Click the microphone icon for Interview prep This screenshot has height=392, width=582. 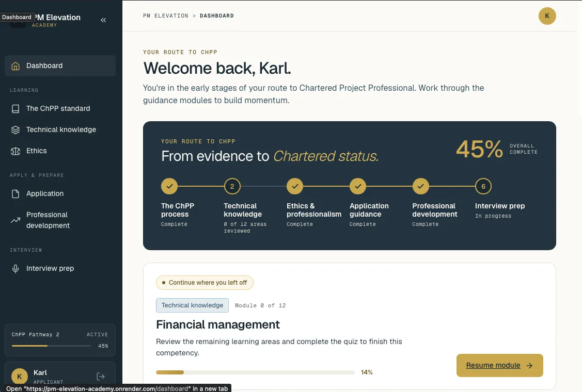15,269
